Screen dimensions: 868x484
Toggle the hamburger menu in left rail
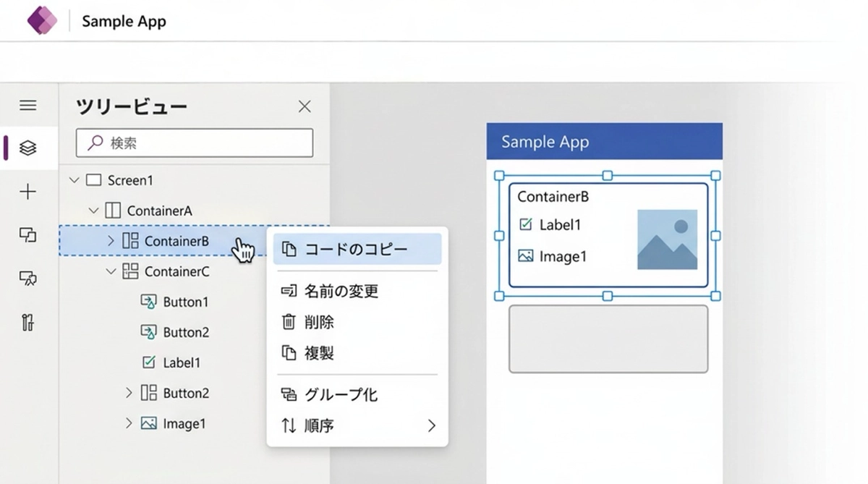(28, 106)
